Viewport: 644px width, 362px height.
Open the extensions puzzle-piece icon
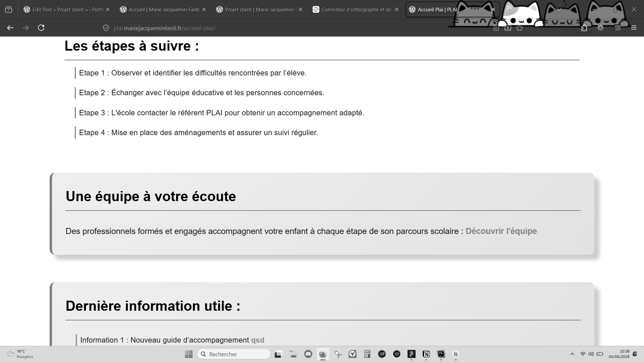pyautogui.click(x=584, y=28)
